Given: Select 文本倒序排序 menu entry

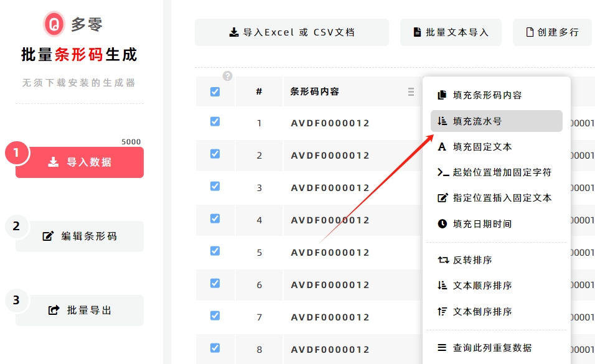Looking at the screenshot, I should (496, 312).
